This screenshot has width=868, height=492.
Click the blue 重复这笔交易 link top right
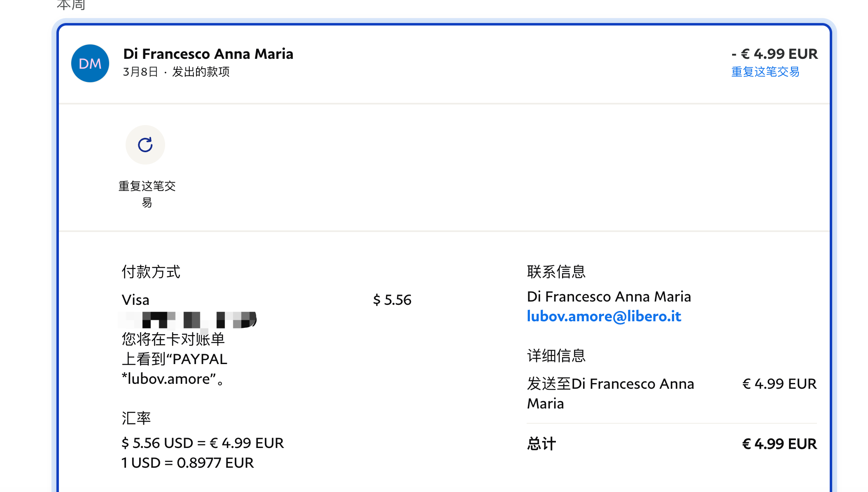pos(765,72)
